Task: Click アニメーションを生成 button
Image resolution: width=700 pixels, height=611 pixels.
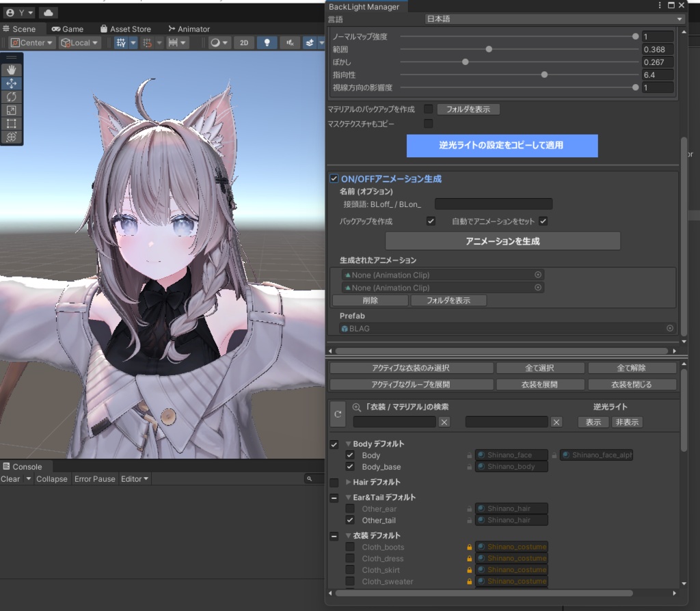Action: pyautogui.click(x=502, y=241)
